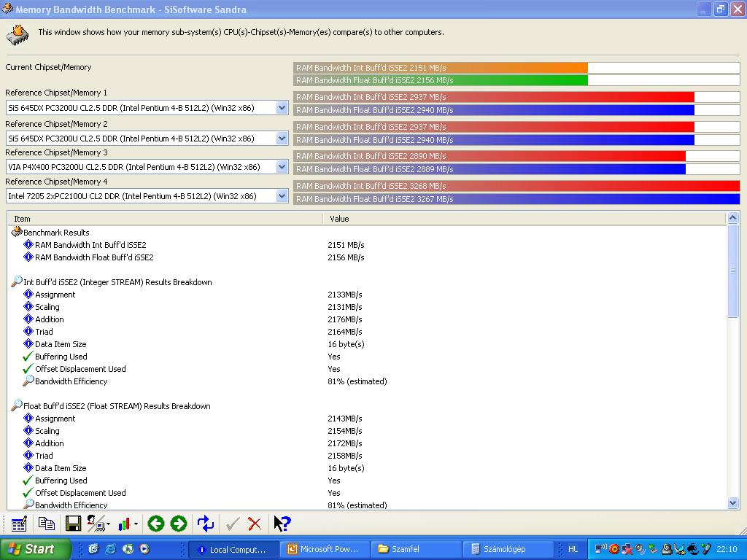747x560 pixels.
Task: Click the Copy results toolbar icon
Action: point(46,524)
